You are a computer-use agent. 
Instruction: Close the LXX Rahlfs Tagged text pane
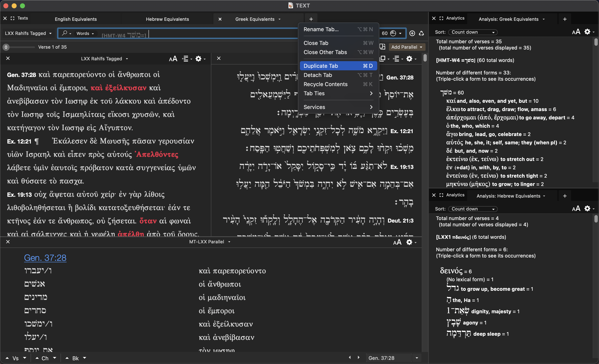(8, 58)
